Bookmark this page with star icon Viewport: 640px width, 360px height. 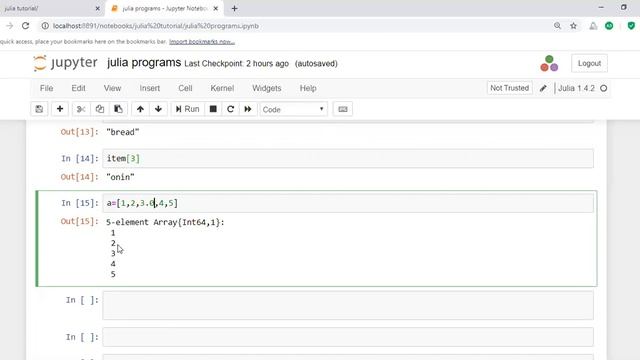click(x=573, y=26)
